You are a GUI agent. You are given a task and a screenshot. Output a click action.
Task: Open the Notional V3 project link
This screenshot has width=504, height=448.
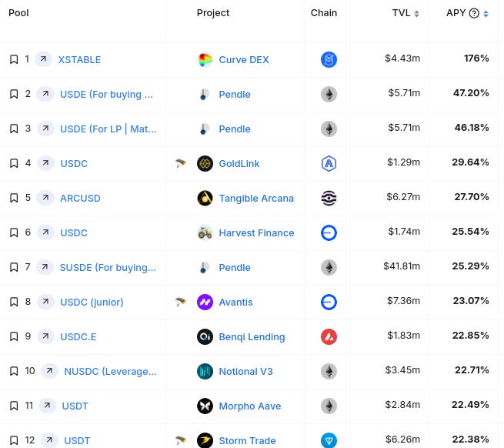246,372
